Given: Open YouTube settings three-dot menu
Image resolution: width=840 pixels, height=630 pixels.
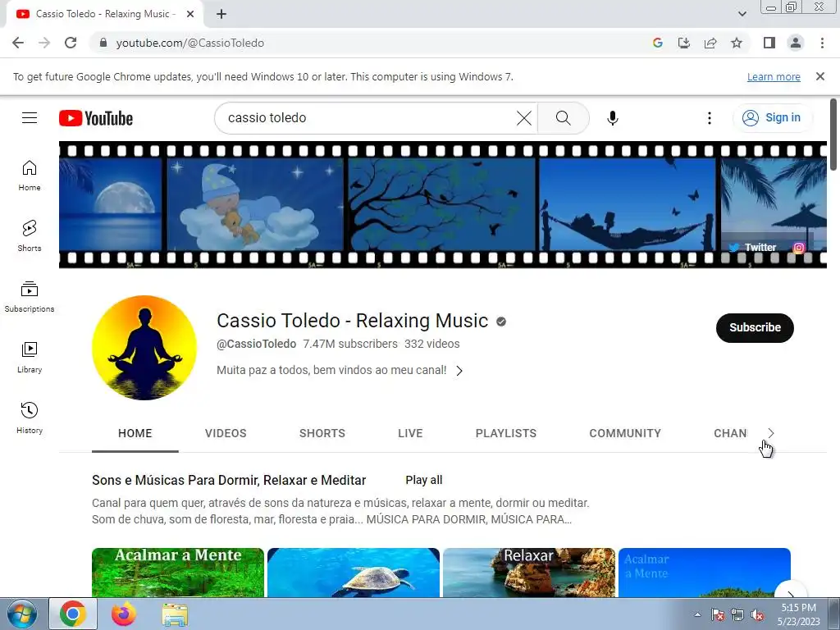Looking at the screenshot, I should coord(710,118).
